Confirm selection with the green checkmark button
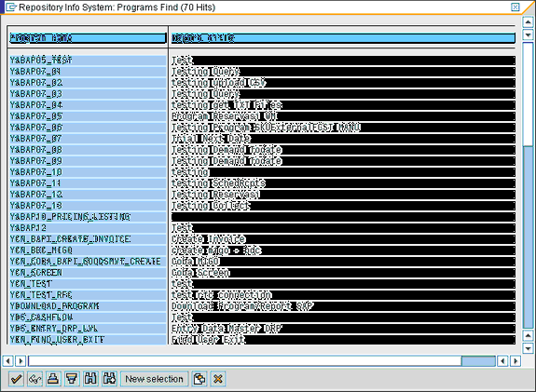This screenshot has width=536, height=392. (16, 379)
